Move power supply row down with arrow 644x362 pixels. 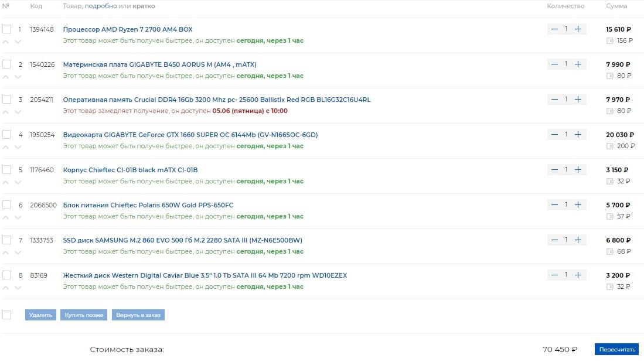(18, 217)
